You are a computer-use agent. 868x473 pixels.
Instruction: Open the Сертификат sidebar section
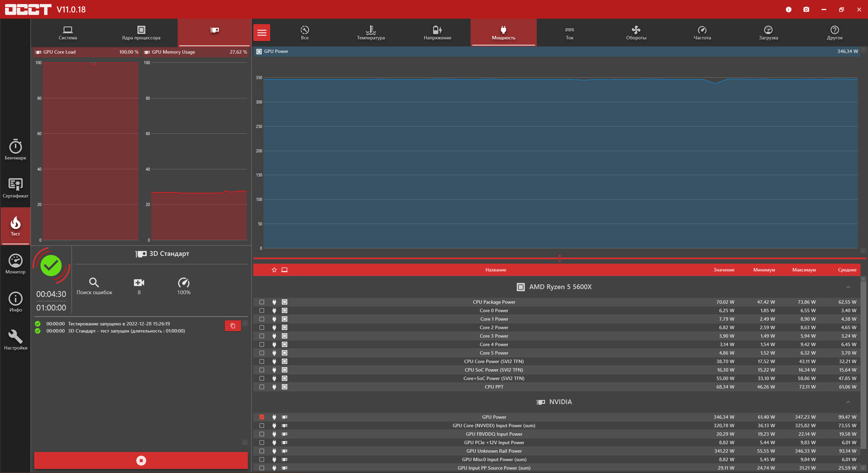click(15, 188)
